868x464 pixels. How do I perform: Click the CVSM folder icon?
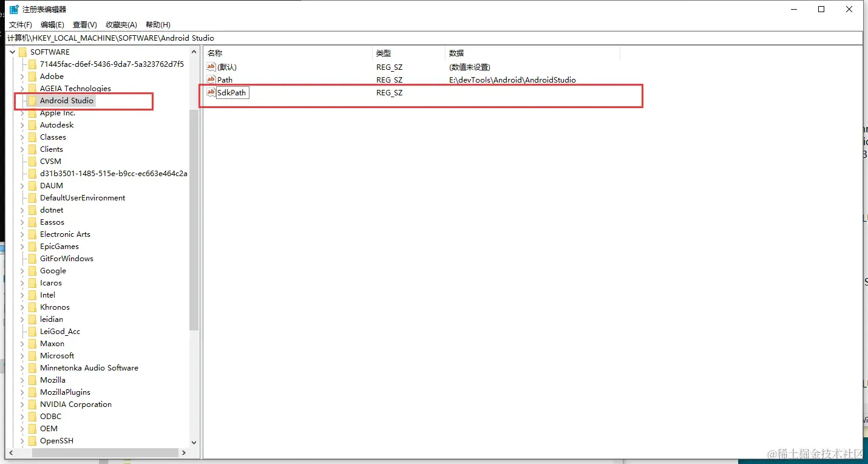point(33,162)
